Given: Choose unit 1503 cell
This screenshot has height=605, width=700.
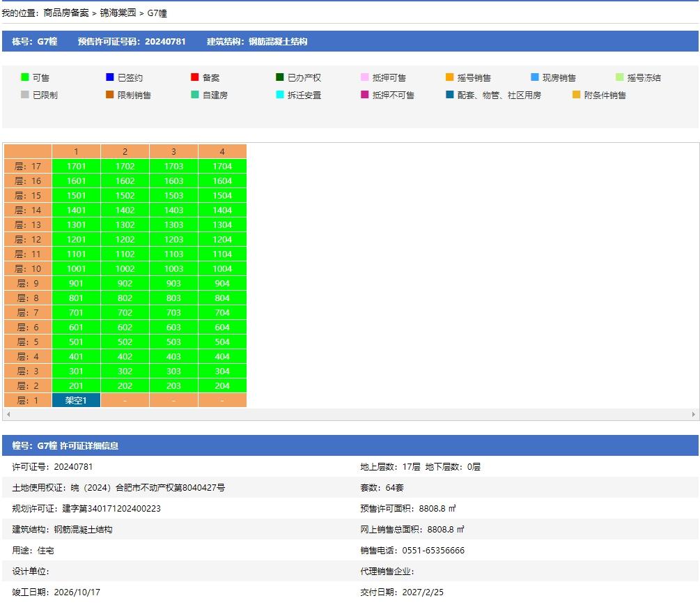Looking at the screenshot, I should click(173, 196).
